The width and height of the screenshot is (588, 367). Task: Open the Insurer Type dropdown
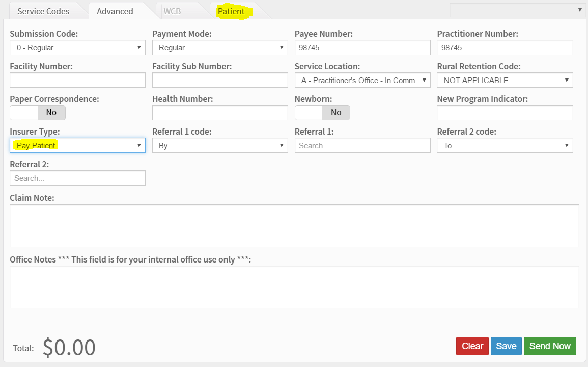tap(77, 145)
